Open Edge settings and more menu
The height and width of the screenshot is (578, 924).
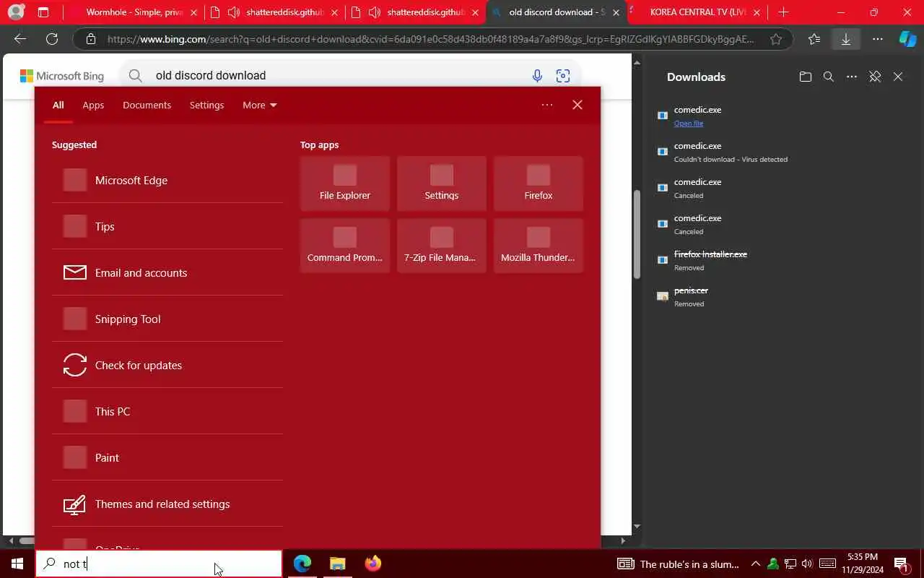coord(877,40)
